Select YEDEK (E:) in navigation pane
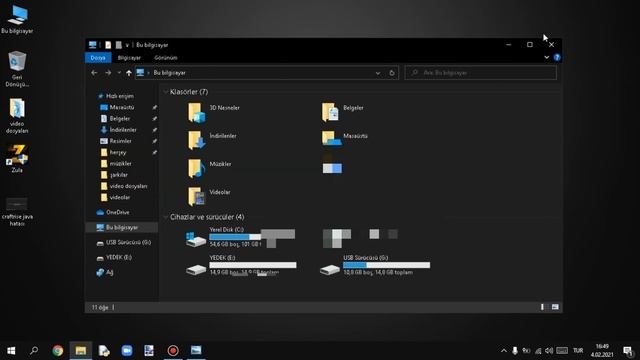The width and height of the screenshot is (640, 360). click(x=118, y=258)
